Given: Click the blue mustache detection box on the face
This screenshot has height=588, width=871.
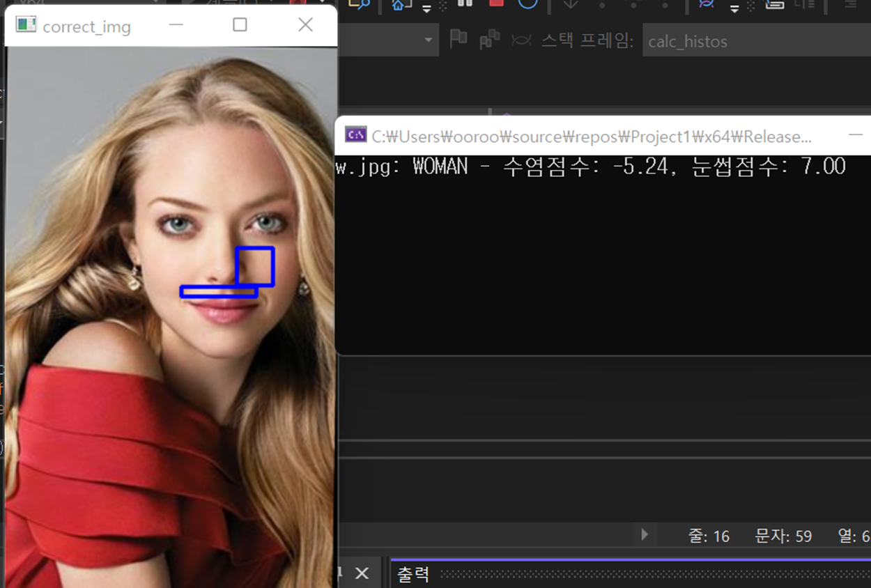Looking at the screenshot, I should [219, 293].
